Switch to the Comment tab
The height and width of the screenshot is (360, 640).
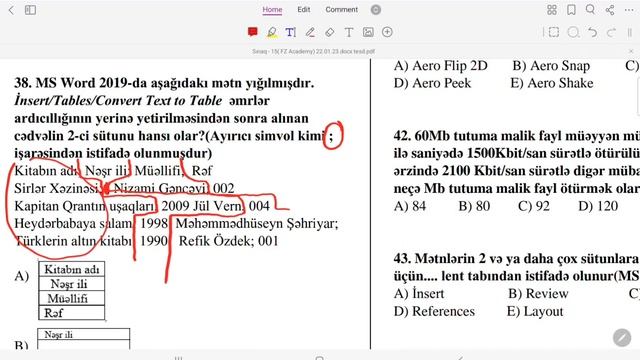point(342,9)
